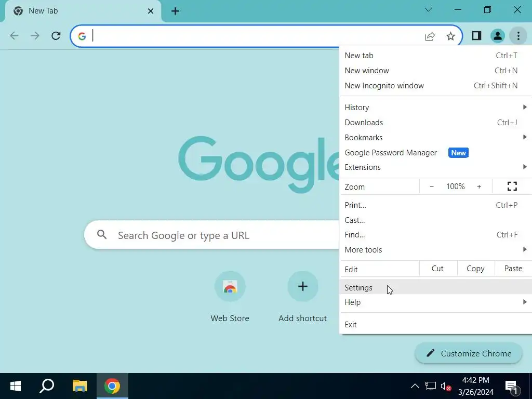Viewport: 532px width, 399px height.
Task: Click the Add shortcut plus tile
Action: (303, 296)
